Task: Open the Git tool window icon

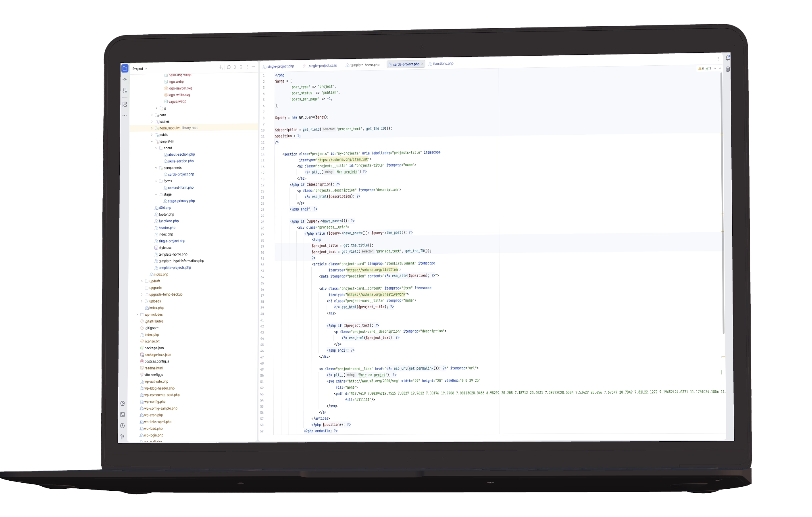Action: coord(122,437)
